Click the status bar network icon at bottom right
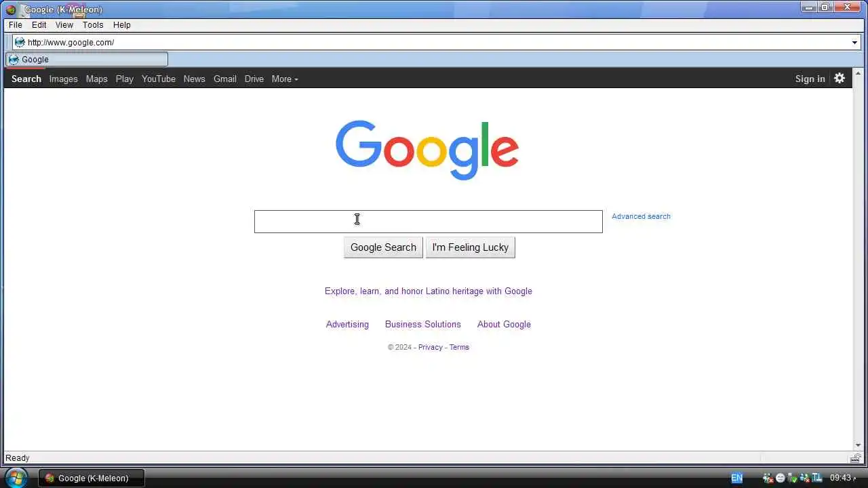The width and height of the screenshot is (868, 488). (x=856, y=458)
